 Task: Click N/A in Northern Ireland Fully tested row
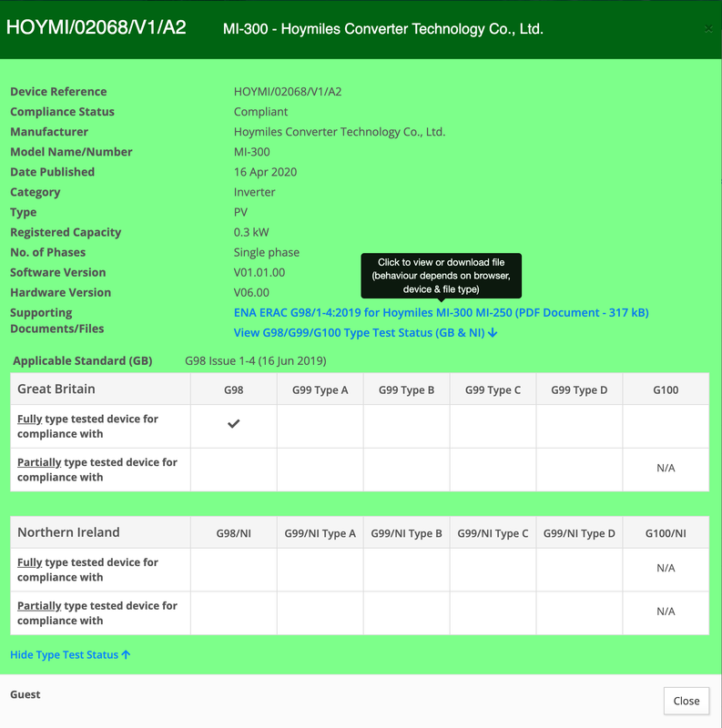666,568
